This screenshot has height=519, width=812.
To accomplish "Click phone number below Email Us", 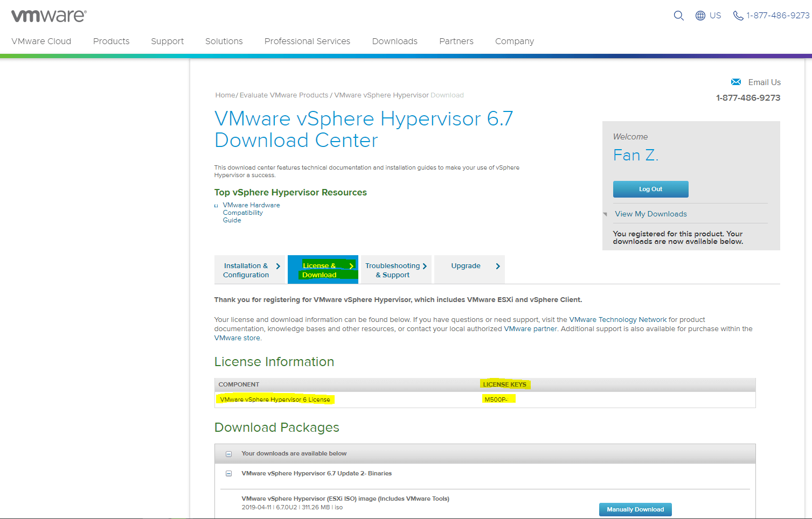I will click(748, 97).
